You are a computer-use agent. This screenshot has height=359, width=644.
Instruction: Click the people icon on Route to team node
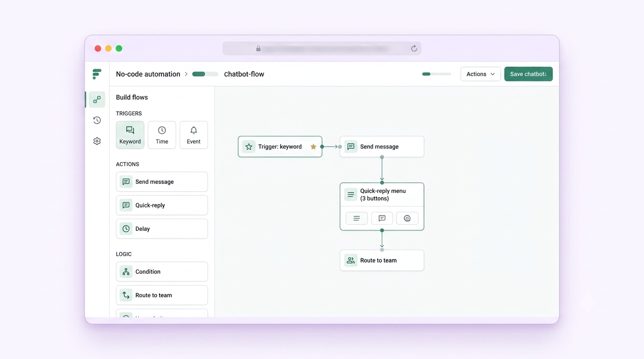point(351,260)
